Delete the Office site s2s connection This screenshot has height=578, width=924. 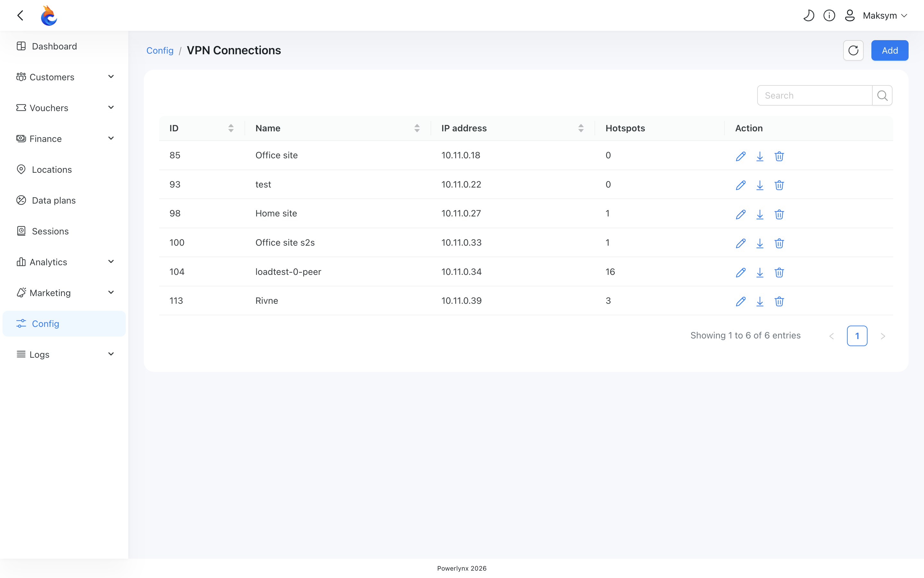click(779, 243)
